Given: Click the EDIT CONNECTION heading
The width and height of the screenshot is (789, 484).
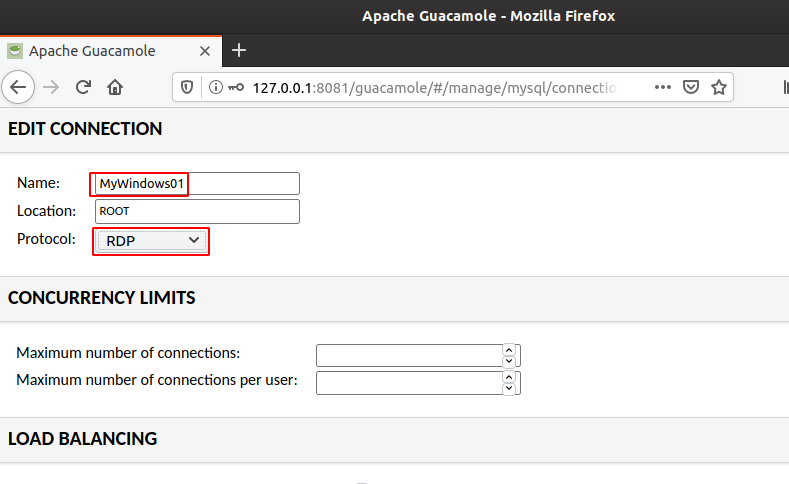Looking at the screenshot, I should point(85,129).
